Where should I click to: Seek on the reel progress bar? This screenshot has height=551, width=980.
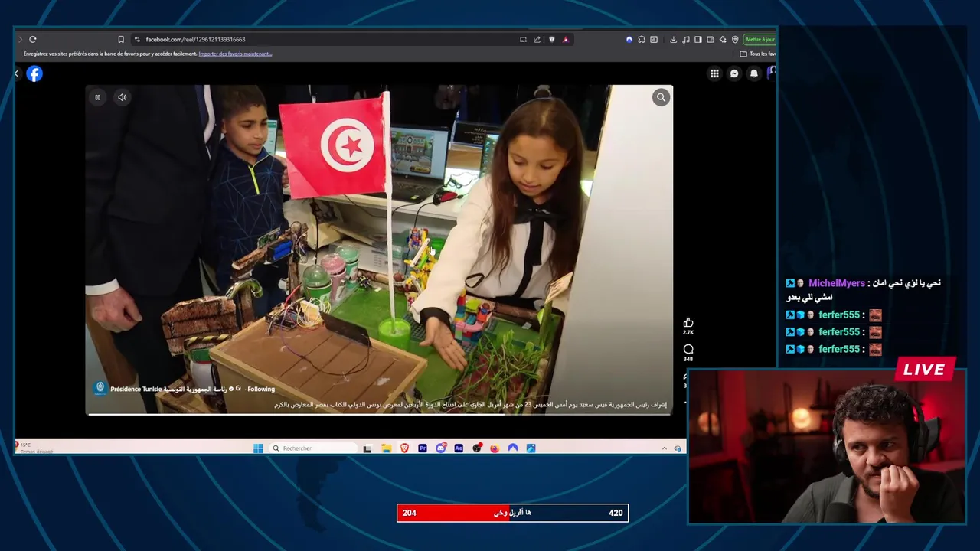379,414
